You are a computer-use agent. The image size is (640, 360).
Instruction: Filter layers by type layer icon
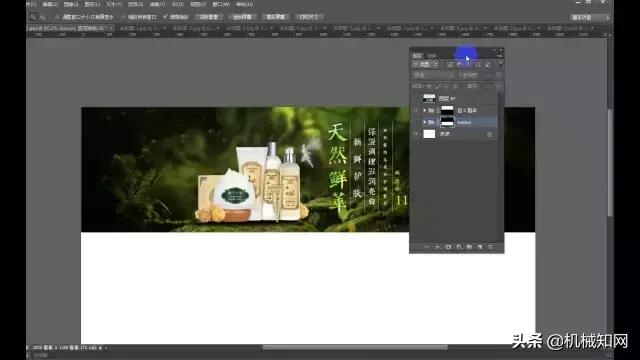[469, 64]
